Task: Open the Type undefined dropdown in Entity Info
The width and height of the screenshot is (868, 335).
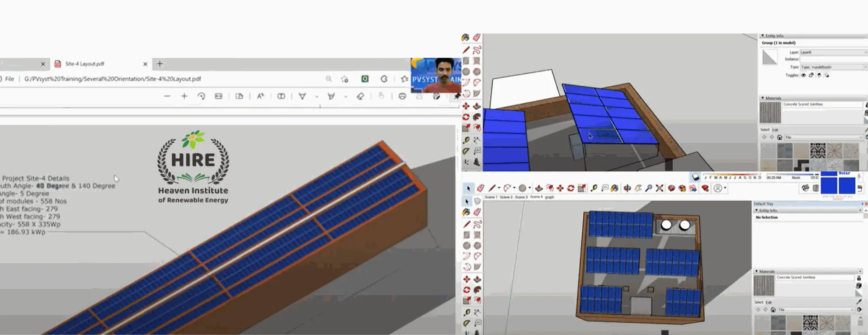Action: (x=833, y=67)
